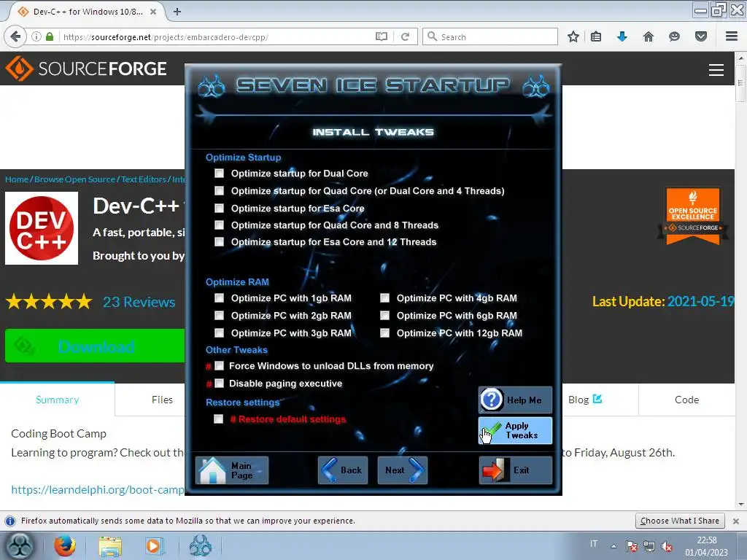Open the Code tab on SourceForge
This screenshot has width=747, height=560.
pyautogui.click(x=686, y=400)
